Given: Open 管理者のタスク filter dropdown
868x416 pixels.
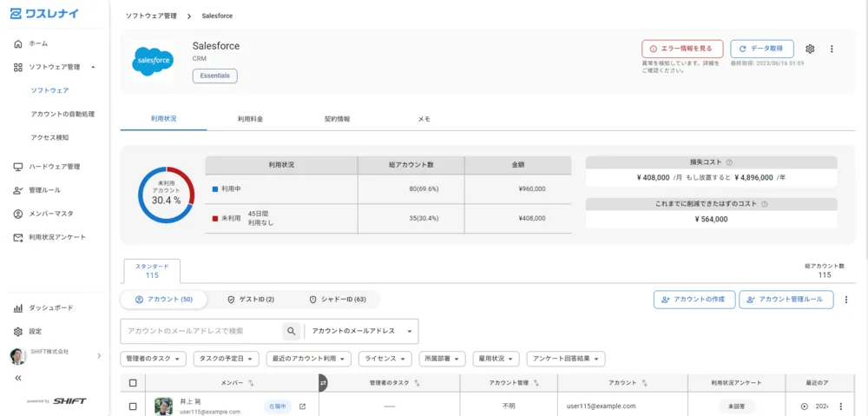Looking at the screenshot, I should click(154, 359).
